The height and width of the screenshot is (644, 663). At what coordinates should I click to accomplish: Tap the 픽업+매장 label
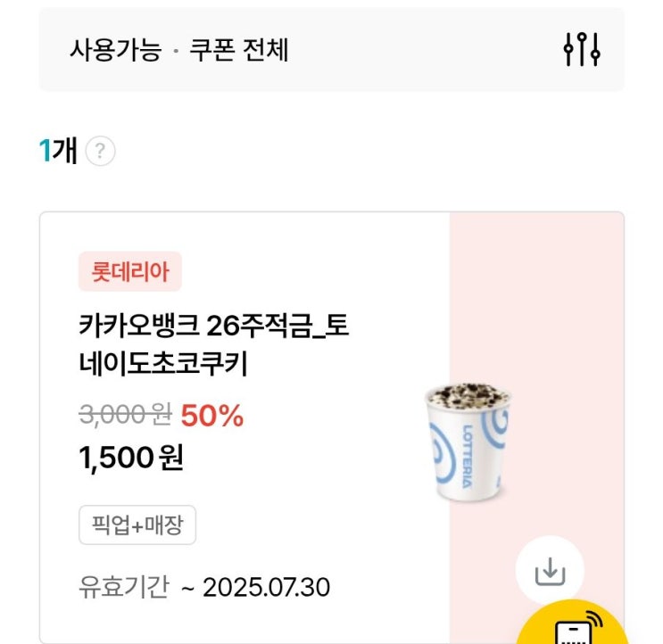[x=137, y=525]
